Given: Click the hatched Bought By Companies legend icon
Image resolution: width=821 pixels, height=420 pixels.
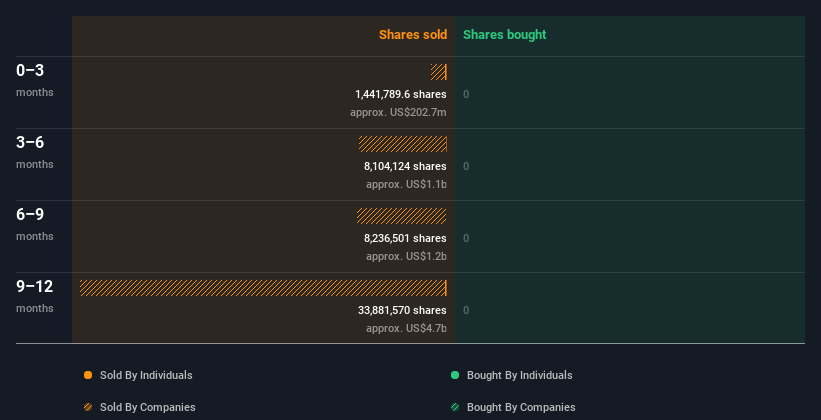Looking at the screenshot, I should (x=455, y=407).
